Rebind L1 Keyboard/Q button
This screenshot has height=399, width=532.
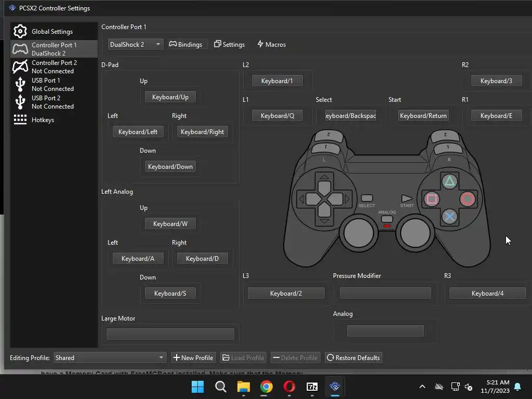(277, 116)
